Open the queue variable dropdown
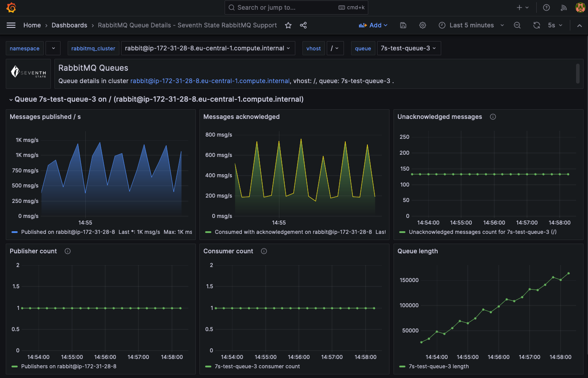The height and width of the screenshot is (378, 588). (x=409, y=48)
